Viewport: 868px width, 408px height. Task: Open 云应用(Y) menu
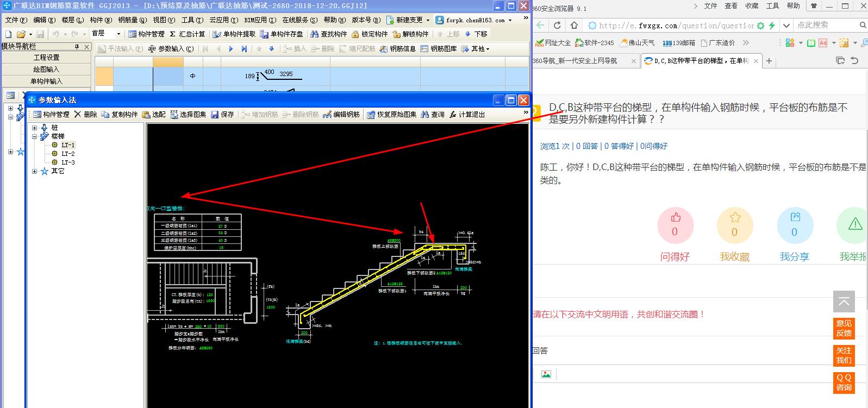223,20
